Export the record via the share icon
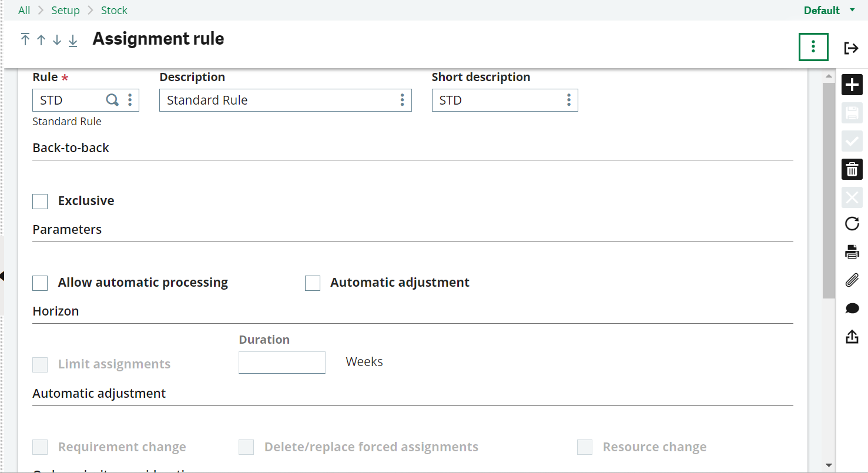The height and width of the screenshot is (473, 868). point(852,336)
